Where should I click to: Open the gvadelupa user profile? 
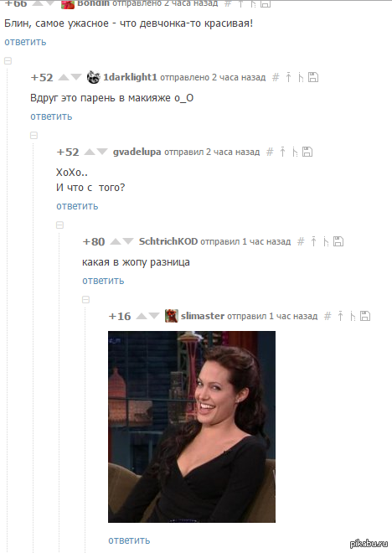pos(137,152)
